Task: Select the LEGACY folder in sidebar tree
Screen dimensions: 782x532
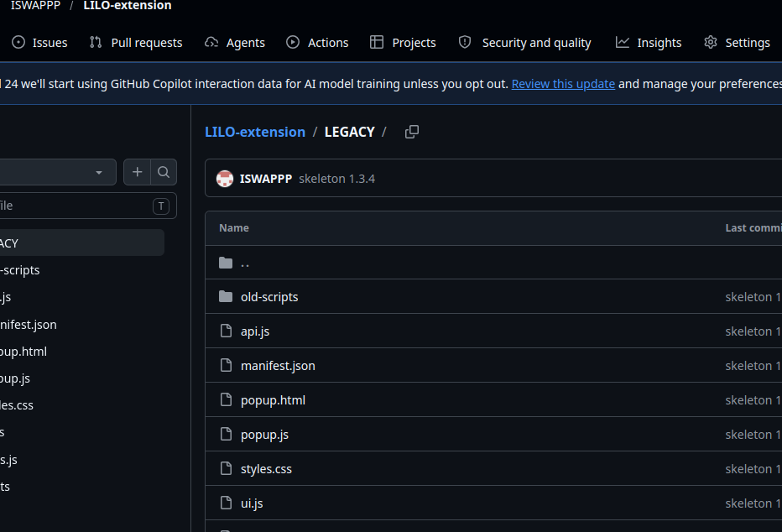Action: point(81,243)
